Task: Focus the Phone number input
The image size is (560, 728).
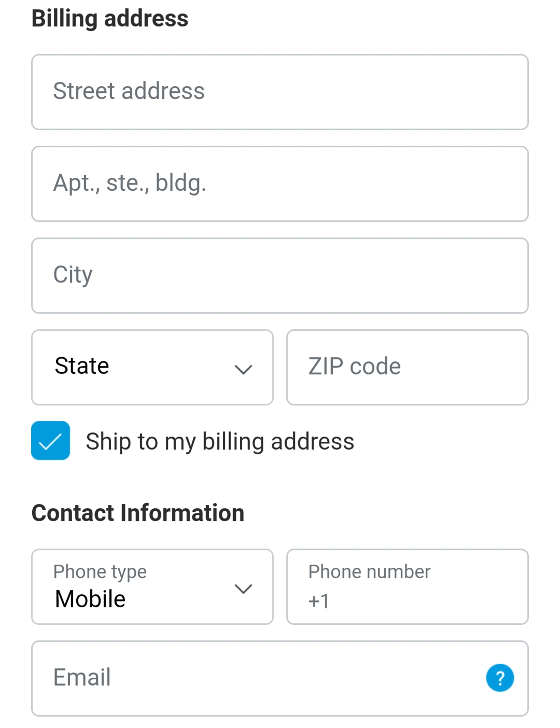Action: [408, 586]
